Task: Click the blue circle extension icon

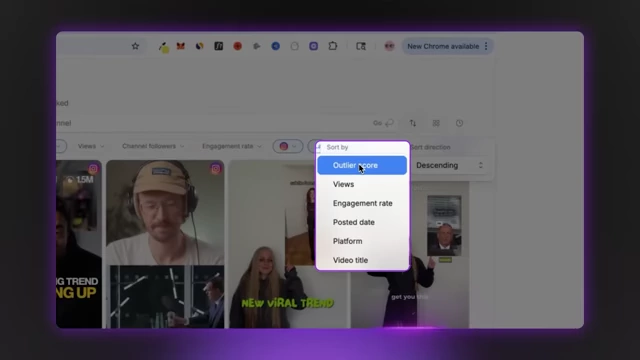Action: tap(276, 46)
